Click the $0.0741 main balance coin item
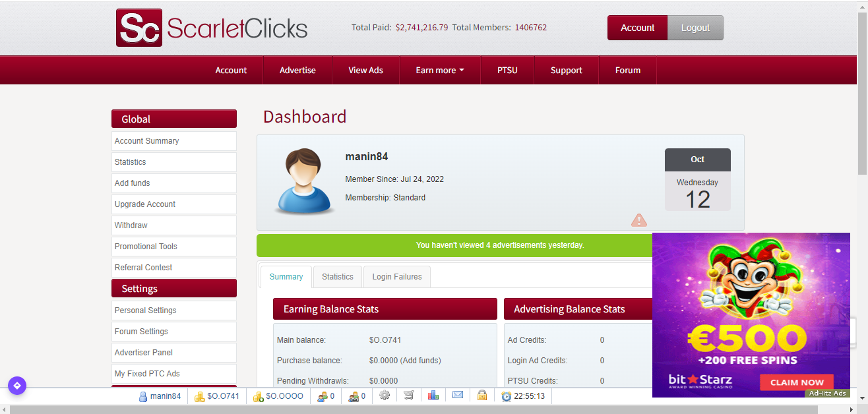The width and height of the screenshot is (868, 414). point(217,396)
